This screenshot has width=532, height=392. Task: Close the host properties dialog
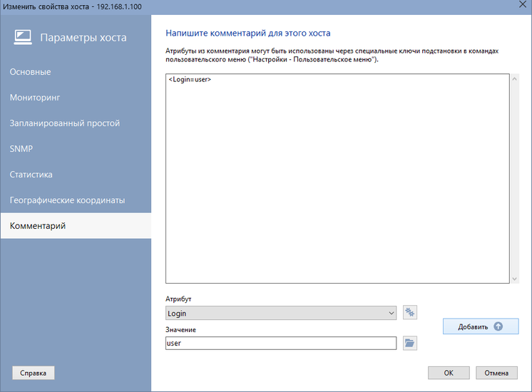pyautogui.click(x=523, y=5)
